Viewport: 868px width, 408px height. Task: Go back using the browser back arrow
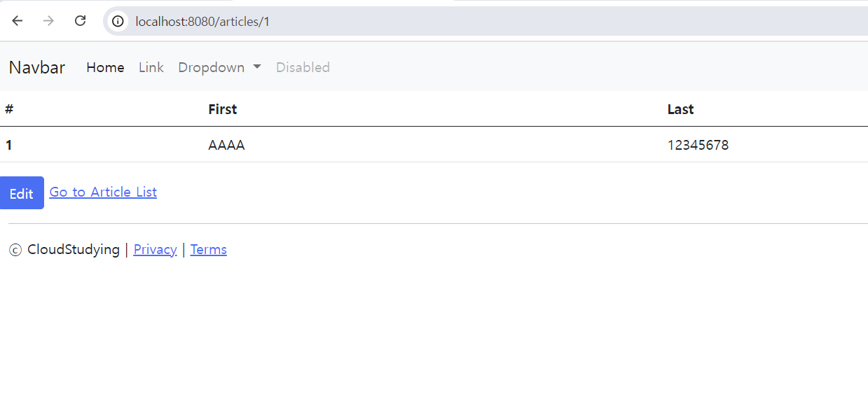point(18,21)
